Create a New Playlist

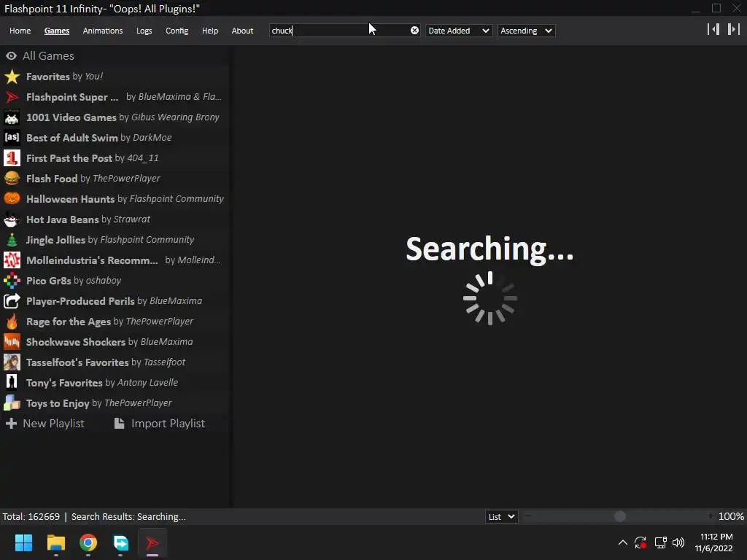[x=45, y=424]
